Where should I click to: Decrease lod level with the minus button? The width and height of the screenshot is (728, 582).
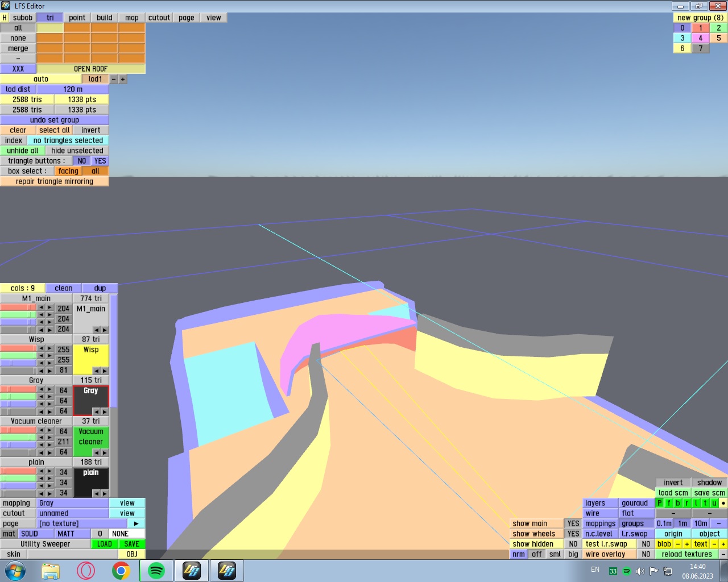[x=114, y=79]
